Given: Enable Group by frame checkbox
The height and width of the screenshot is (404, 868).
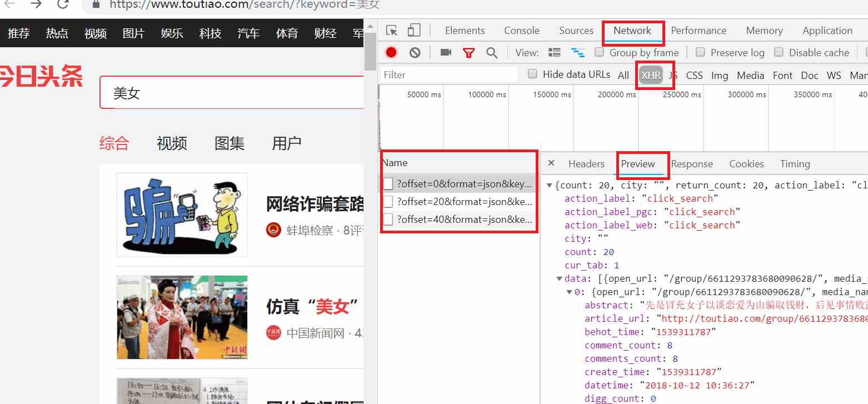Looking at the screenshot, I should tap(599, 52).
